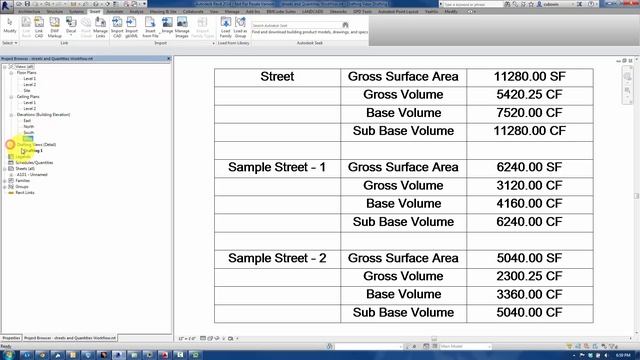Click the taskbar volume icon
Image resolution: width=640 pixels, height=360 pixels.
click(606, 355)
